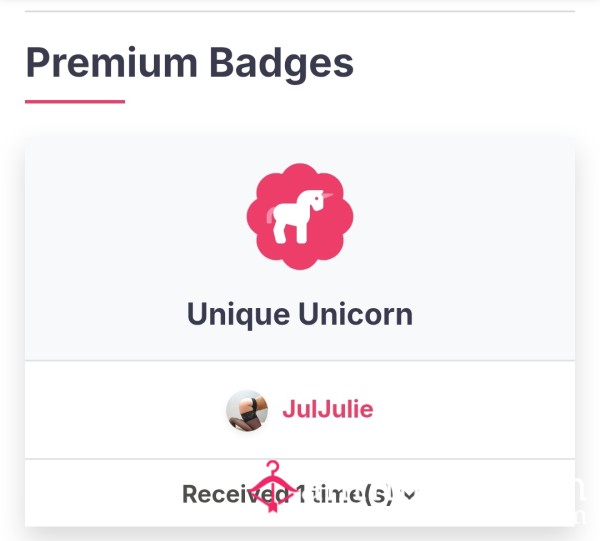
Task: Click blank space right of JulJulie name
Action: click(474, 409)
